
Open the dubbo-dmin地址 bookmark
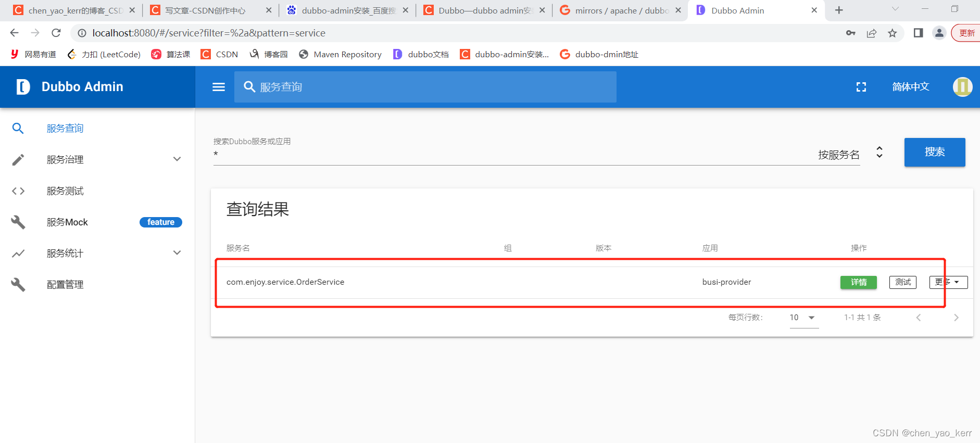(599, 54)
